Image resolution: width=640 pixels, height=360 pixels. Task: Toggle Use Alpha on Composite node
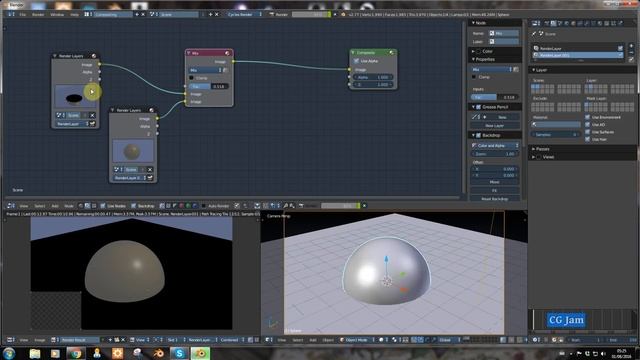click(x=357, y=61)
